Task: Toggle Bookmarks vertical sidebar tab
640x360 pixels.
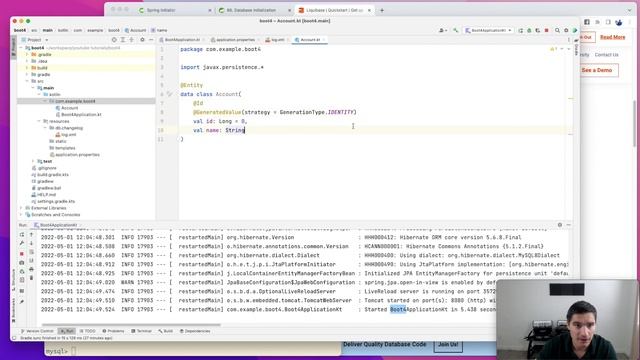Action: tap(13, 309)
